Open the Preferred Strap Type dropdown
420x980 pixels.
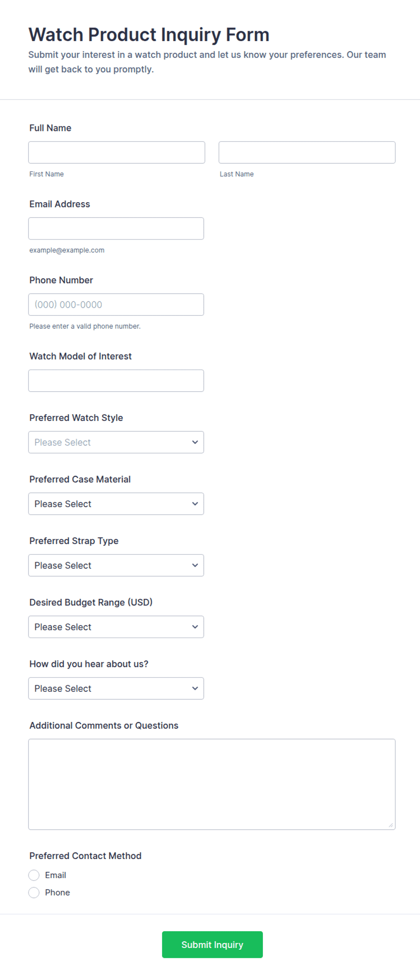point(116,565)
